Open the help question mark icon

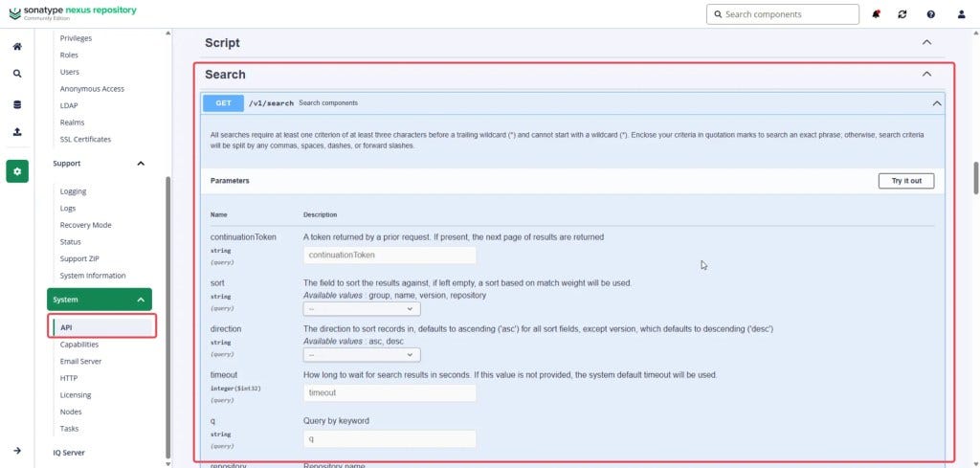click(x=931, y=13)
